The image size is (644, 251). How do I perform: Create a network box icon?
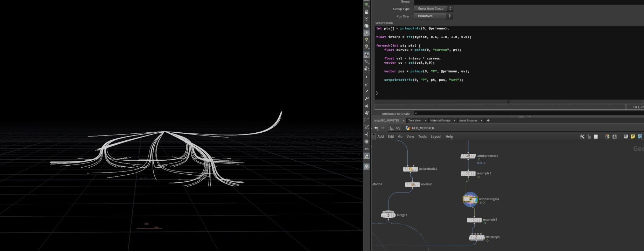tap(626, 137)
